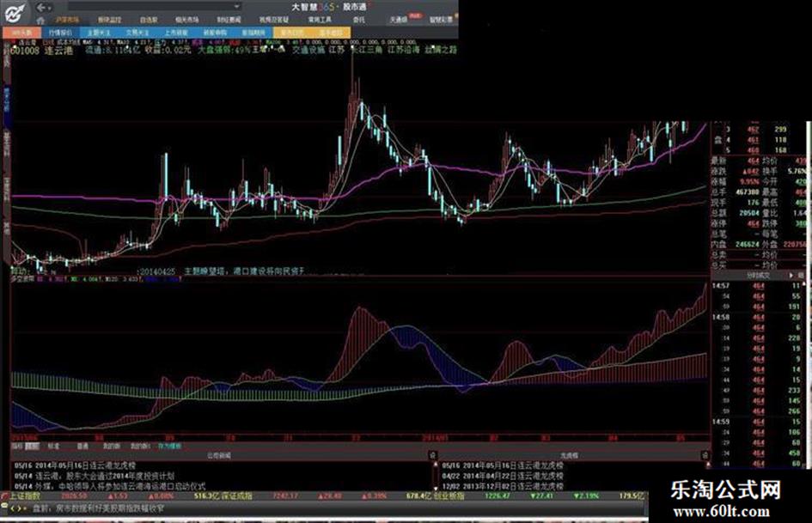Open the 常用工具 menu
Screen dimensions: 812x523
[x=320, y=20]
